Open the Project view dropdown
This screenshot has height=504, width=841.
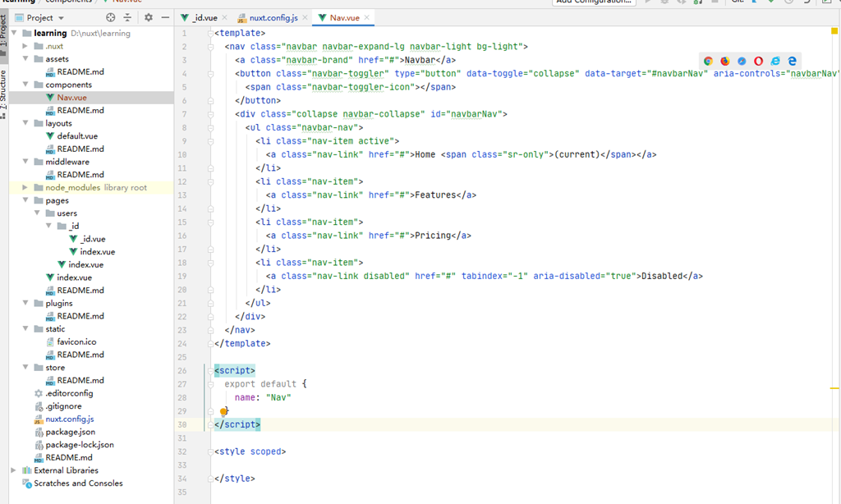pos(61,18)
